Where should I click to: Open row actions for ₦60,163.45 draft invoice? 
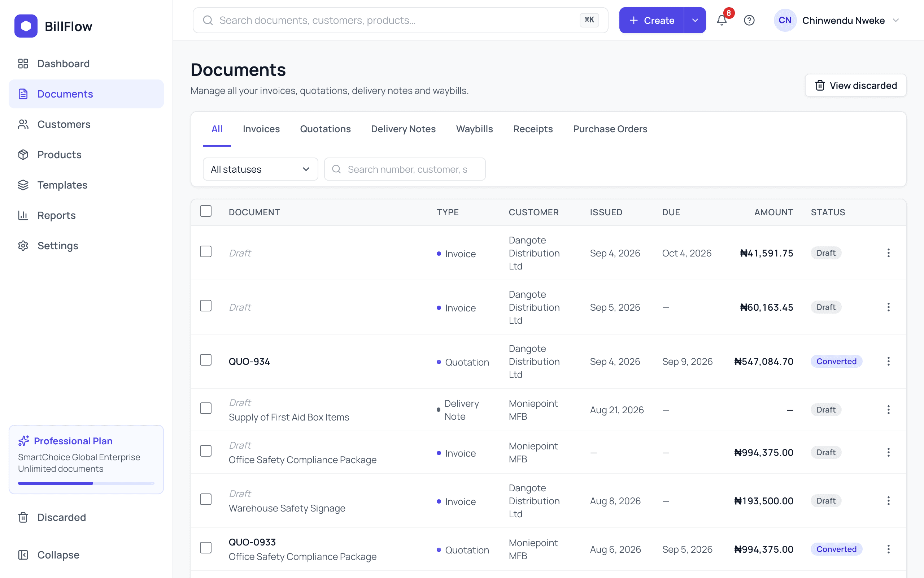click(889, 307)
